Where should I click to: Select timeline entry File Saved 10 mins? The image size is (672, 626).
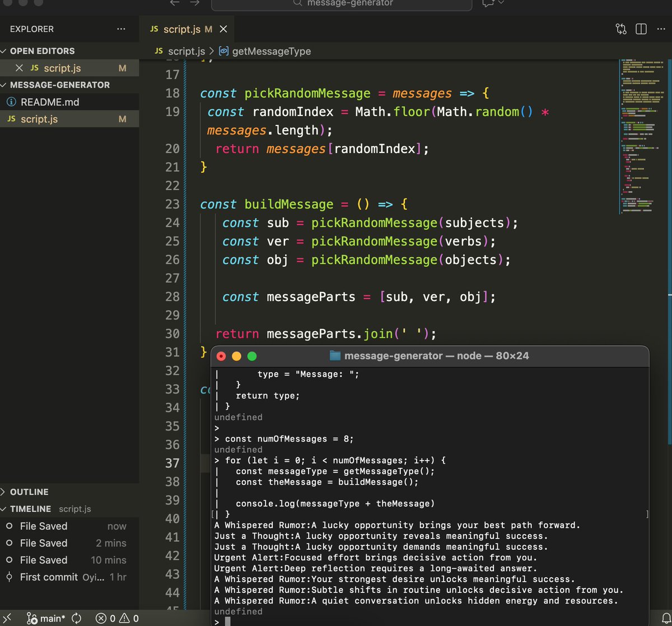pyautogui.click(x=69, y=560)
